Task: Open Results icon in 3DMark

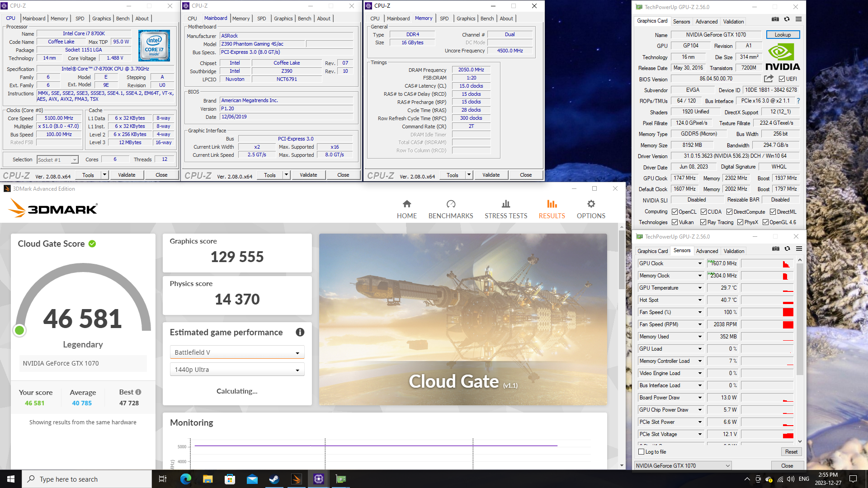Action: coord(552,204)
